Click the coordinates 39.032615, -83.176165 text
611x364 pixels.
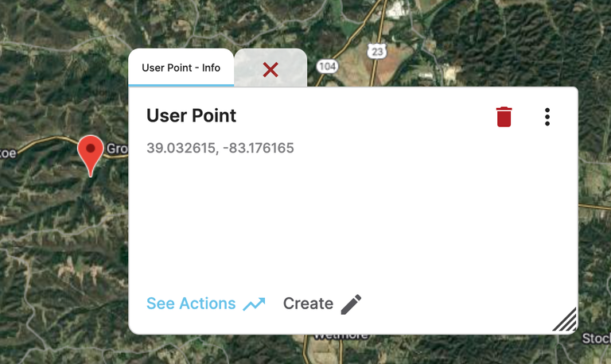(220, 148)
